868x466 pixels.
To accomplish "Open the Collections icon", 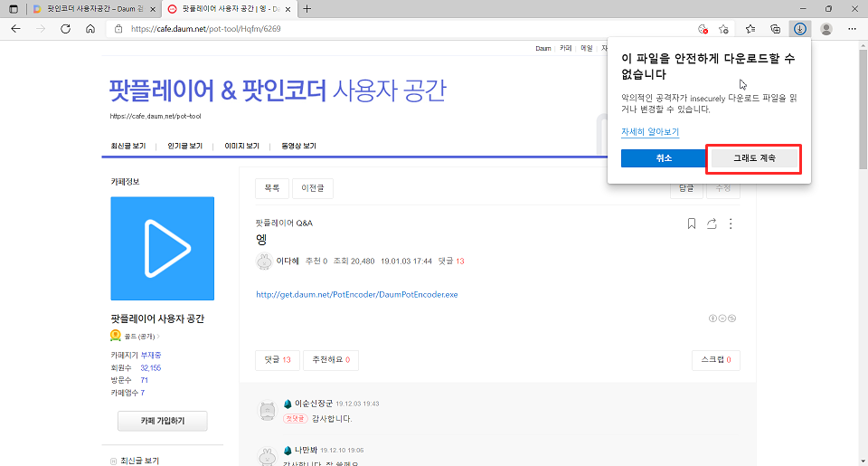I will click(x=775, y=29).
